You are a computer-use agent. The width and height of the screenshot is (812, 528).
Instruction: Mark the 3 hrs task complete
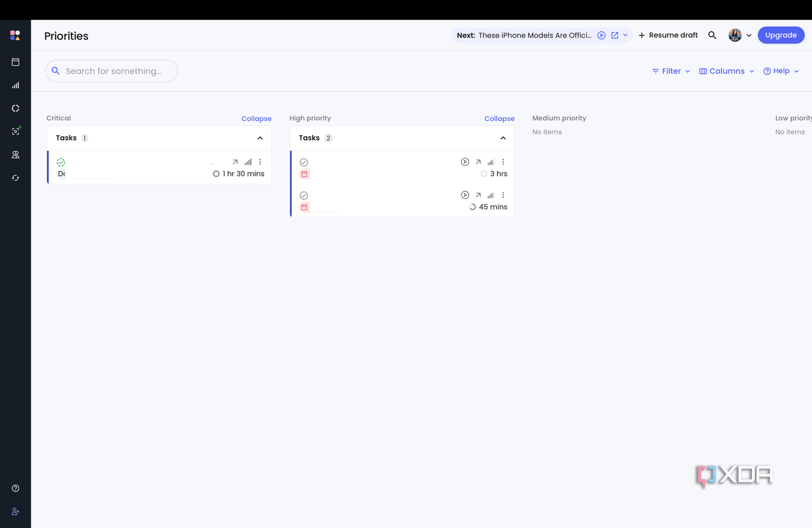coord(304,162)
